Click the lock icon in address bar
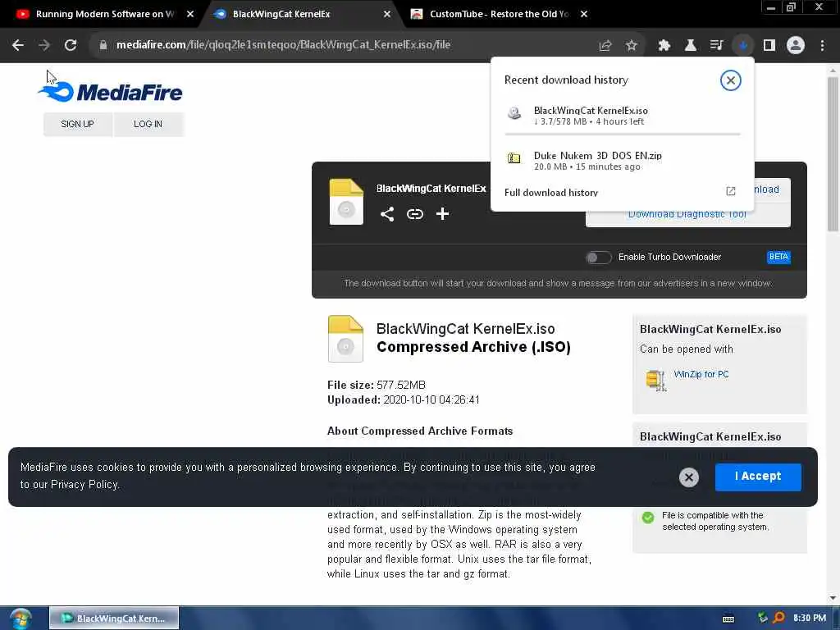 pyautogui.click(x=103, y=45)
